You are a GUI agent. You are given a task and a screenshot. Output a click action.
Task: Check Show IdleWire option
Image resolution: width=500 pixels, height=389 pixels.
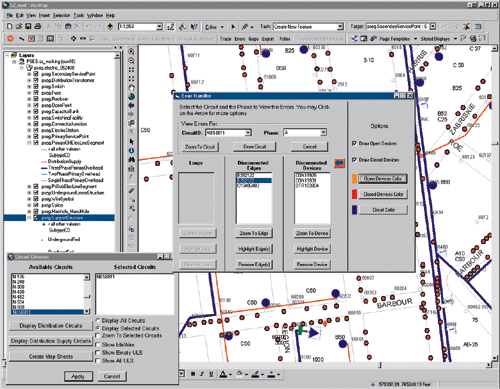[98, 345]
